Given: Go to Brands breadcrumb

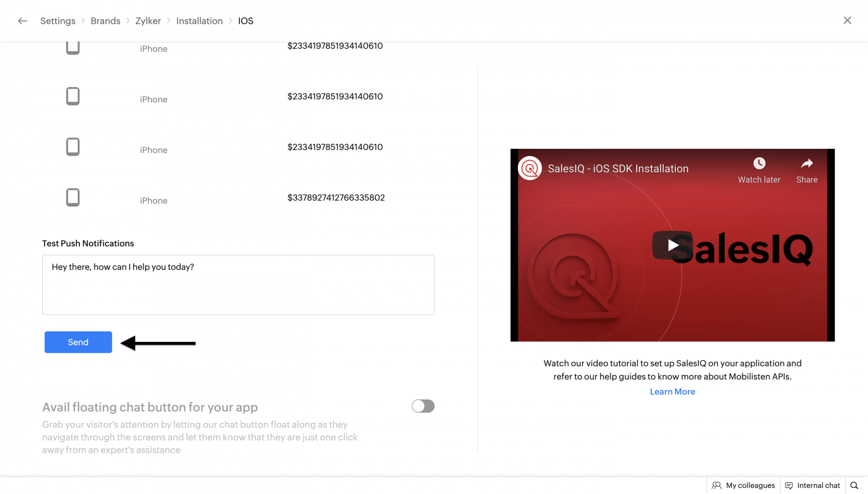Looking at the screenshot, I should click(x=105, y=21).
